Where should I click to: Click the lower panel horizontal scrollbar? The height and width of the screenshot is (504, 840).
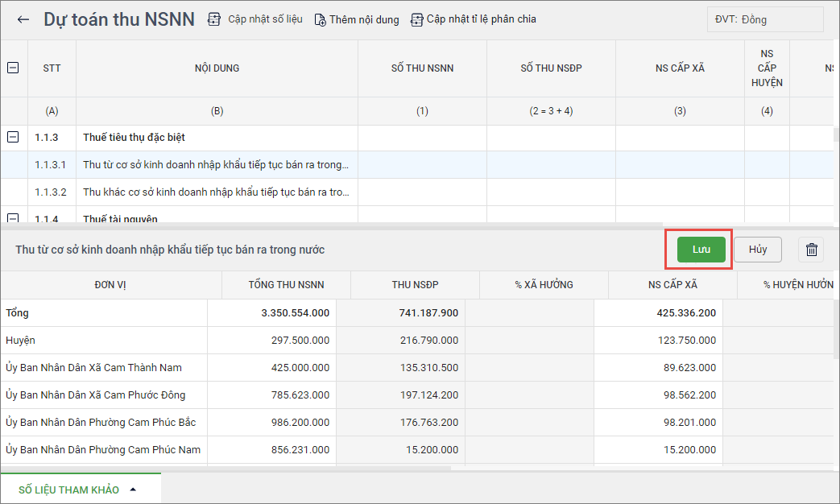(x=226, y=468)
